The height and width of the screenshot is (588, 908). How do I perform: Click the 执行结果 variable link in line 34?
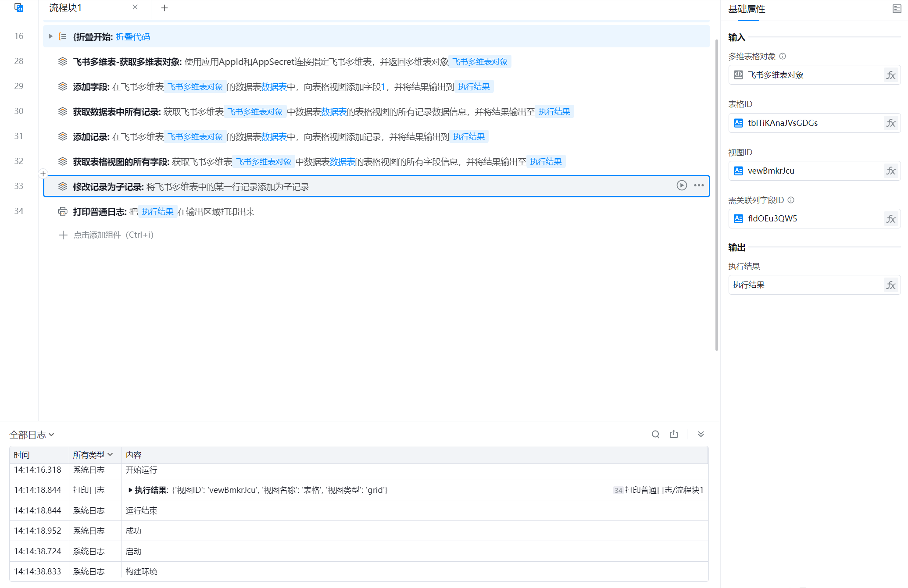point(157,212)
